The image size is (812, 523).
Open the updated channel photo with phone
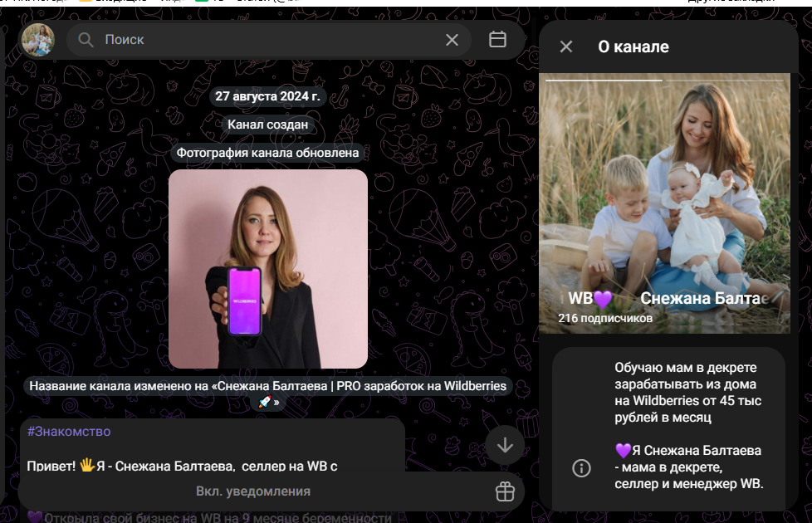[x=268, y=269]
